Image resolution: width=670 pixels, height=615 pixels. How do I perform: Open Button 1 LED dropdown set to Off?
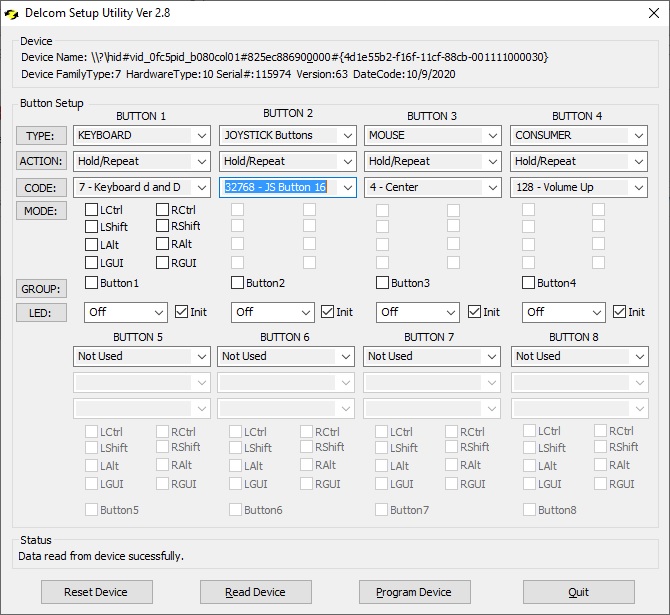(126, 312)
